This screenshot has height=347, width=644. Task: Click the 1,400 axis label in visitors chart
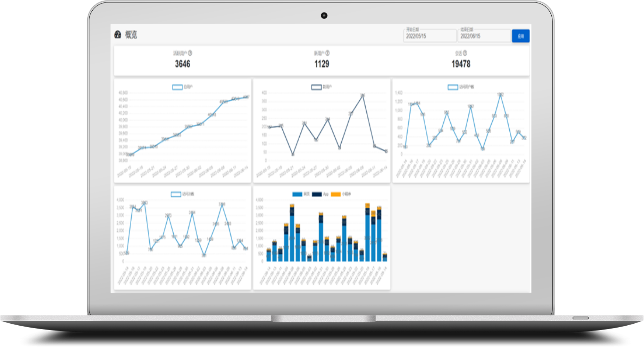point(399,93)
